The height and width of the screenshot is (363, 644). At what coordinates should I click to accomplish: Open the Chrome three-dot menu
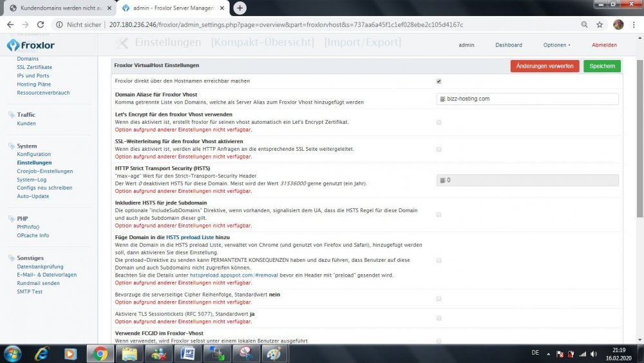coord(634,25)
